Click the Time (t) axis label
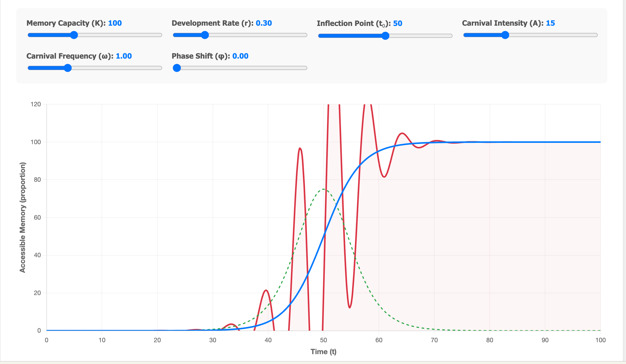Screen dimensions: 626x364 click(323, 352)
